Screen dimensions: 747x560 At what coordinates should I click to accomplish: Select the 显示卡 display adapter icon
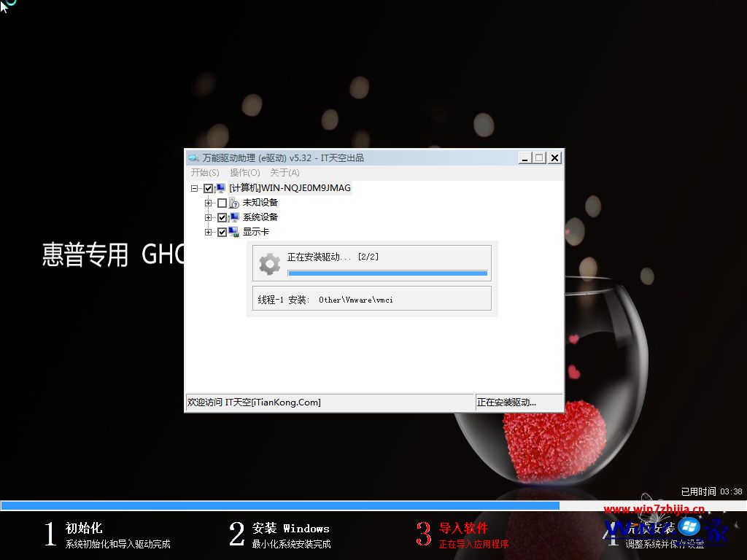pos(232,232)
